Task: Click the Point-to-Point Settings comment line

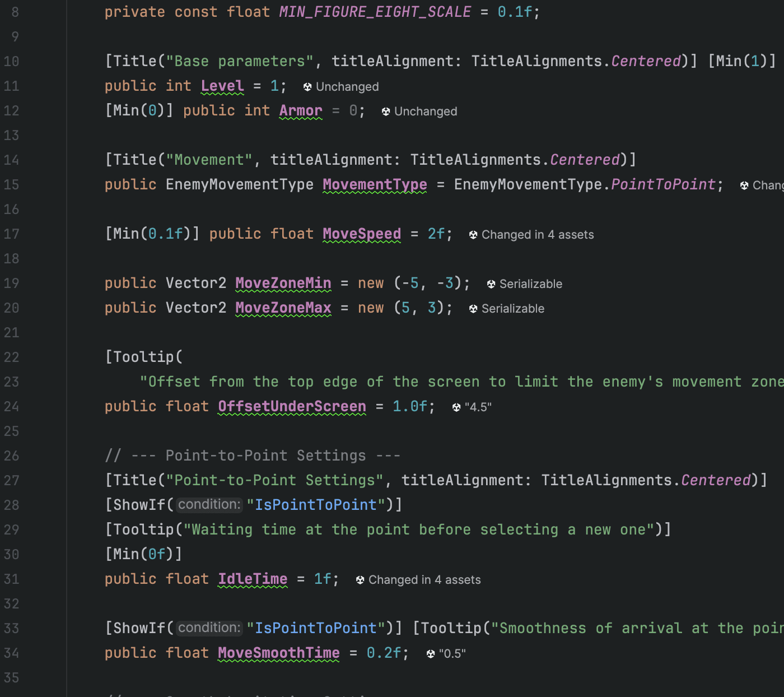Action: pyautogui.click(x=253, y=456)
